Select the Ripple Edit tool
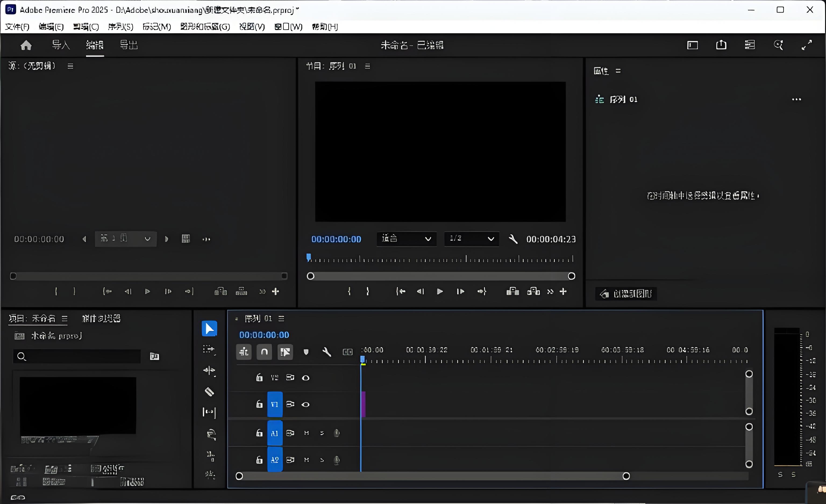826x504 pixels. [209, 371]
